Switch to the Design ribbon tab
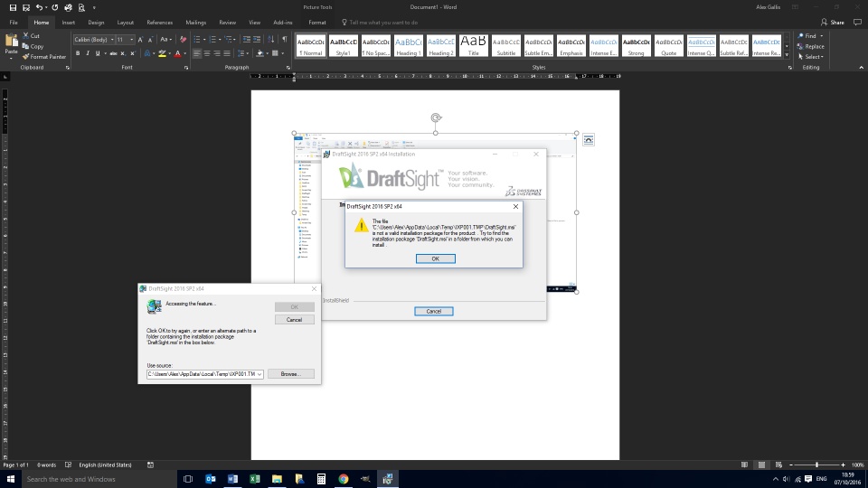Viewport: 868px width, 488px height. click(96, 23)
